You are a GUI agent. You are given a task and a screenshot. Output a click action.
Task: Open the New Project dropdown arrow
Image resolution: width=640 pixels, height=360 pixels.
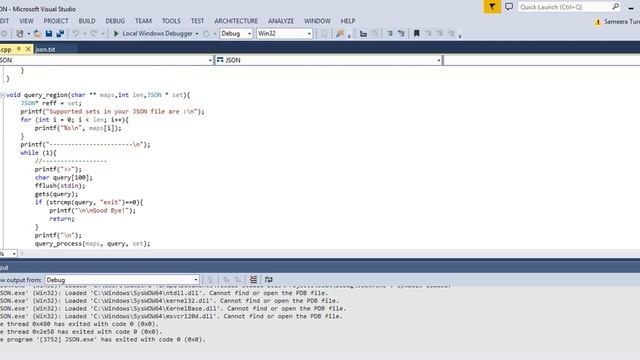click(x=29, y=33)
